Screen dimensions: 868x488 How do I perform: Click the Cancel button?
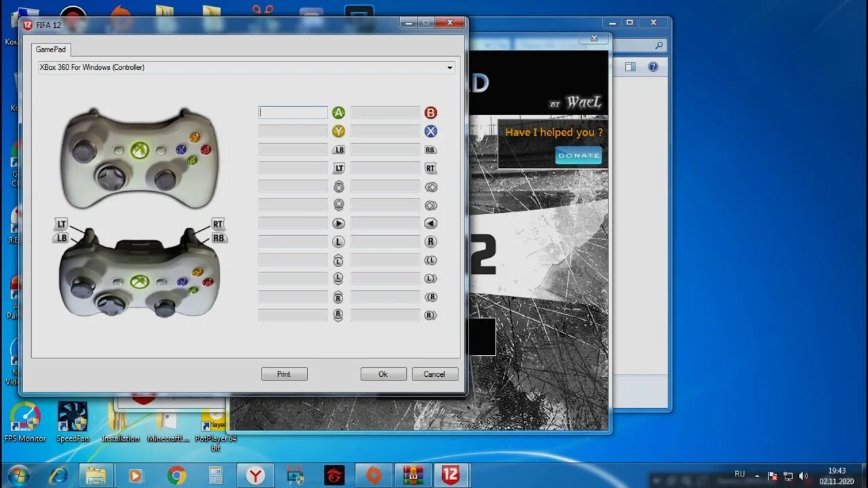coord(435,374)
